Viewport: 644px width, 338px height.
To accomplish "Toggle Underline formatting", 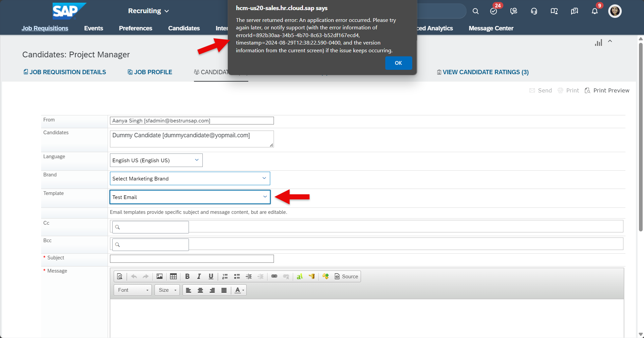I will click(211, 277).
